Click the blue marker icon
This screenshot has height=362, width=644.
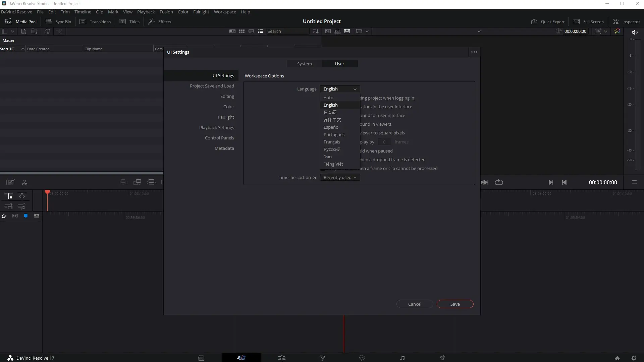[x=26, y=216]
